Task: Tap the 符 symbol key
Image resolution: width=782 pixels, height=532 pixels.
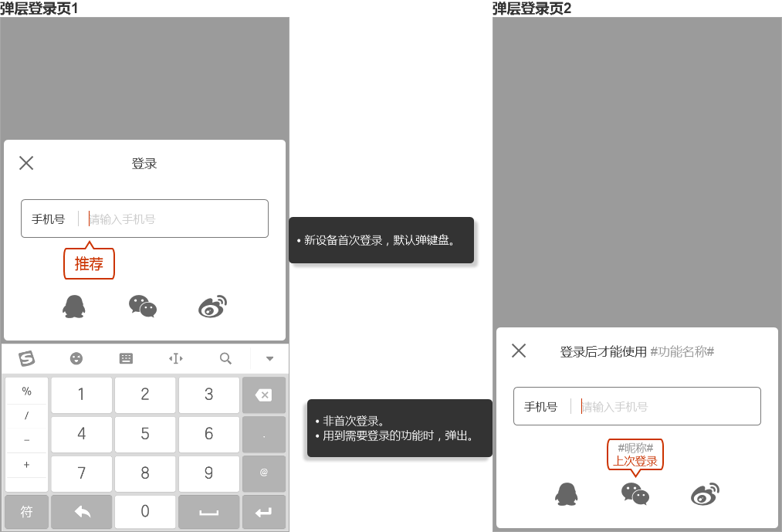Action: (27, 511)
